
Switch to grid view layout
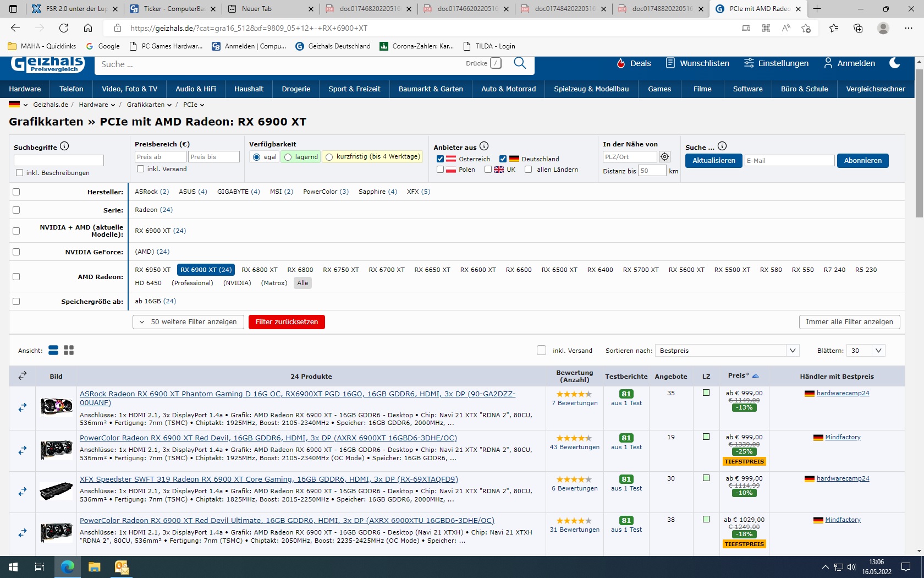point(69,350)
